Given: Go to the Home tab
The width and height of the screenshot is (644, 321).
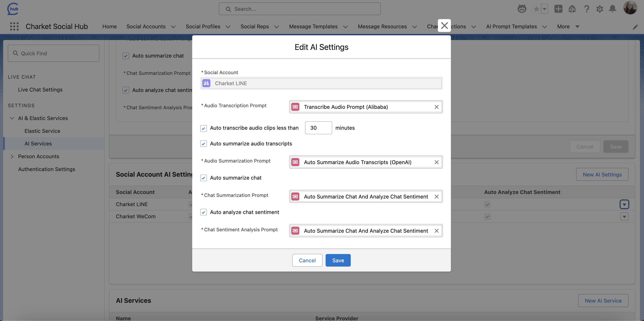Looking at the screenshot, I should pos(110,26).
